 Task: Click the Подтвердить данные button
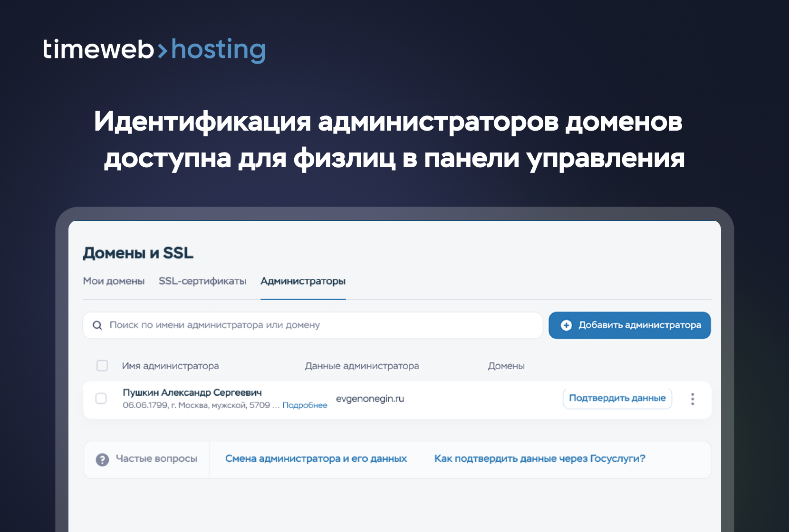click(x=617, y=398)
